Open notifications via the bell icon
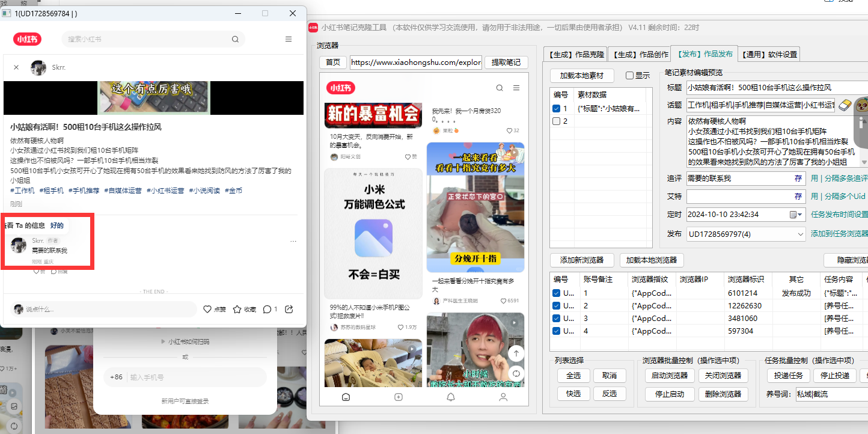This screenshot has height=434, width=868. (x=450, y=397)
